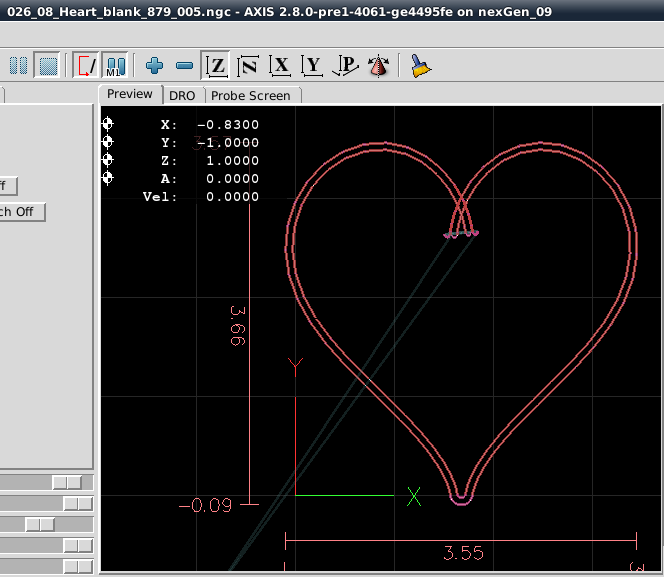Open the Probe Screen tab
The image size is (664, 577).
tap(250, 95)
